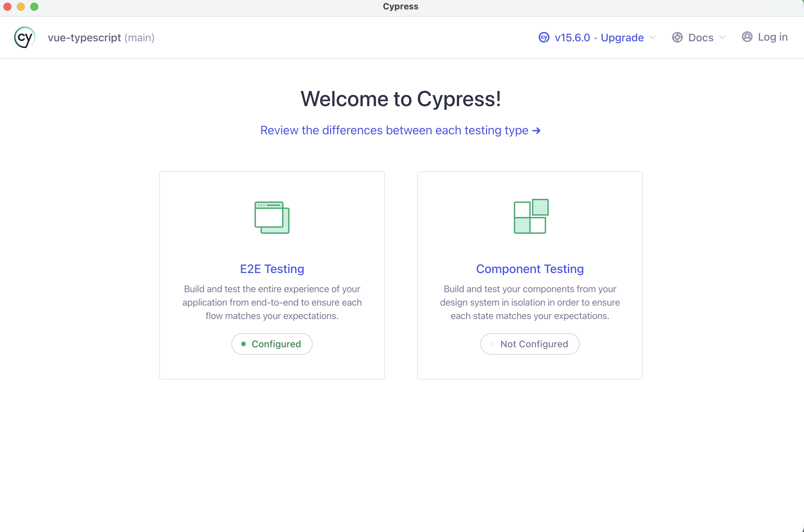
Task: Click the green macOS fullscreen button
Action: coord(34,6)
